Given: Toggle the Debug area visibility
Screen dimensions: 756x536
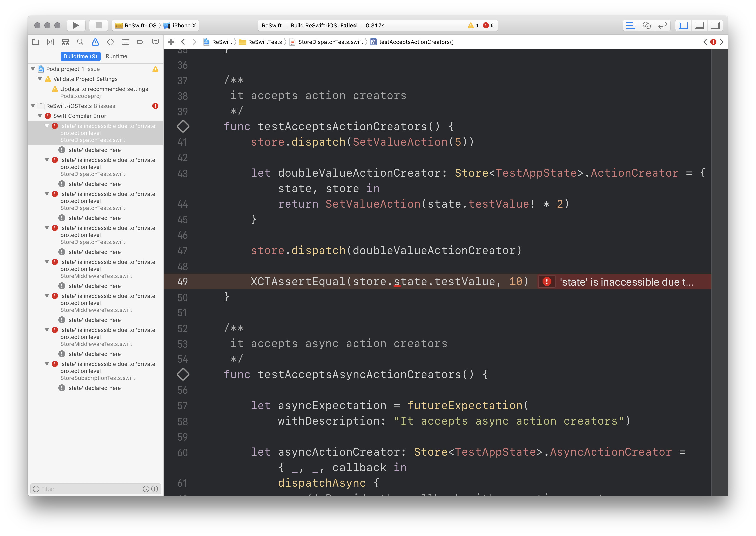Looking at the screenshot, I should tap(699, 25).
